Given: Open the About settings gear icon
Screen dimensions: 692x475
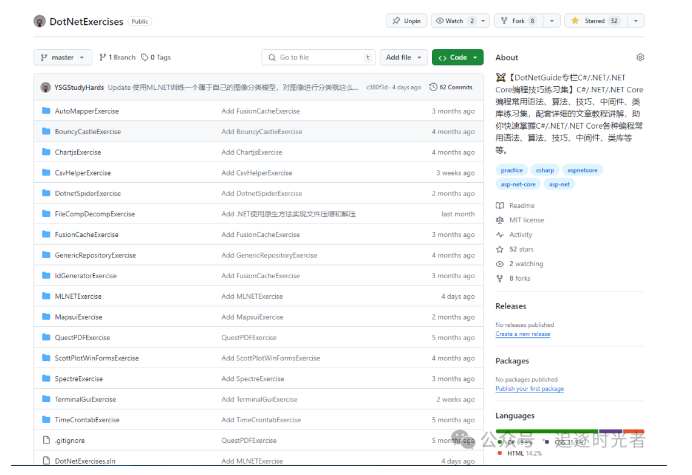Looking at the screenshot, I should 640,57.
